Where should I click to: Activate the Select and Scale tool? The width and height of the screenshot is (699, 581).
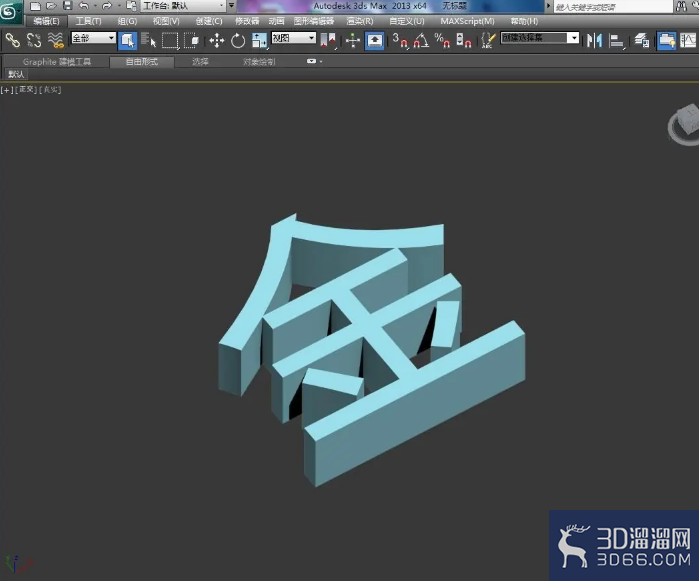point(259,41)
